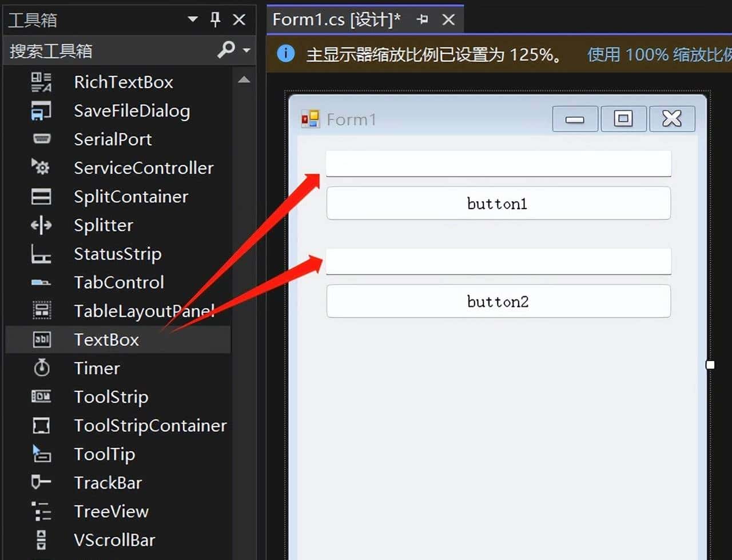Screen dimensions: 732x560
Task: Select the Timer stopwatch icon
Action: [41, 368]
